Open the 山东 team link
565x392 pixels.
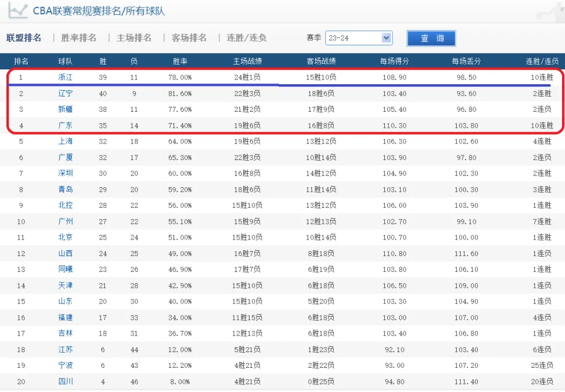pyautogui.click(x=65, y=301)
